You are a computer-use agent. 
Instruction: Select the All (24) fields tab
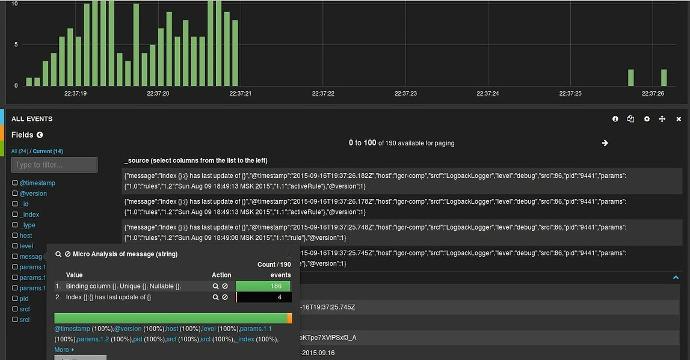(19, 151)
